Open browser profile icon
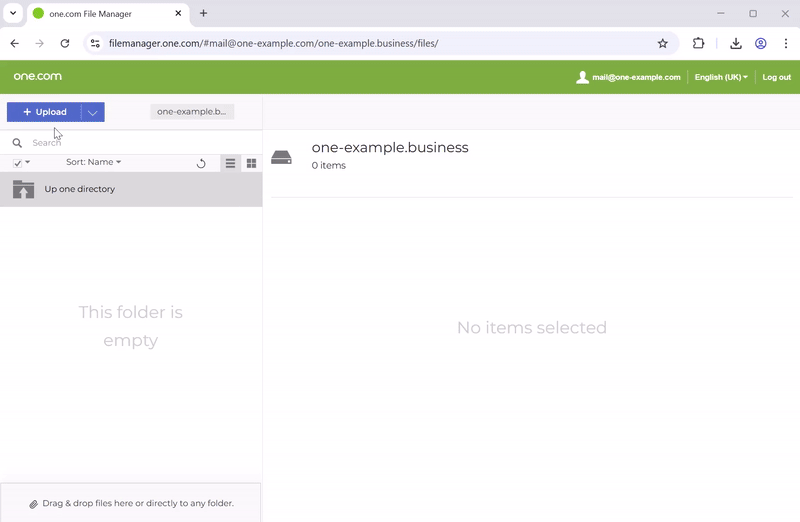 [761, 43]
